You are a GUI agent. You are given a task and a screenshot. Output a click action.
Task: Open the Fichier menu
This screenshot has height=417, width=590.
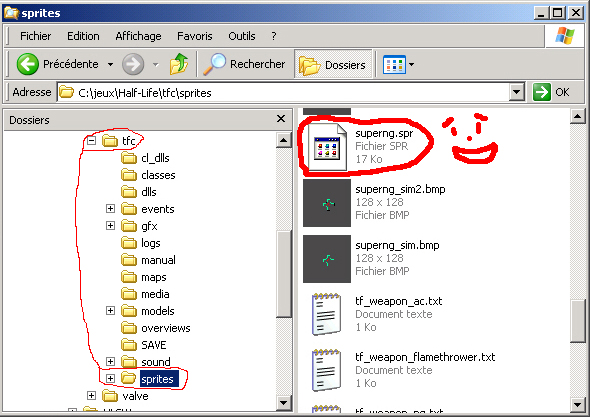click(x=35, y=36)
